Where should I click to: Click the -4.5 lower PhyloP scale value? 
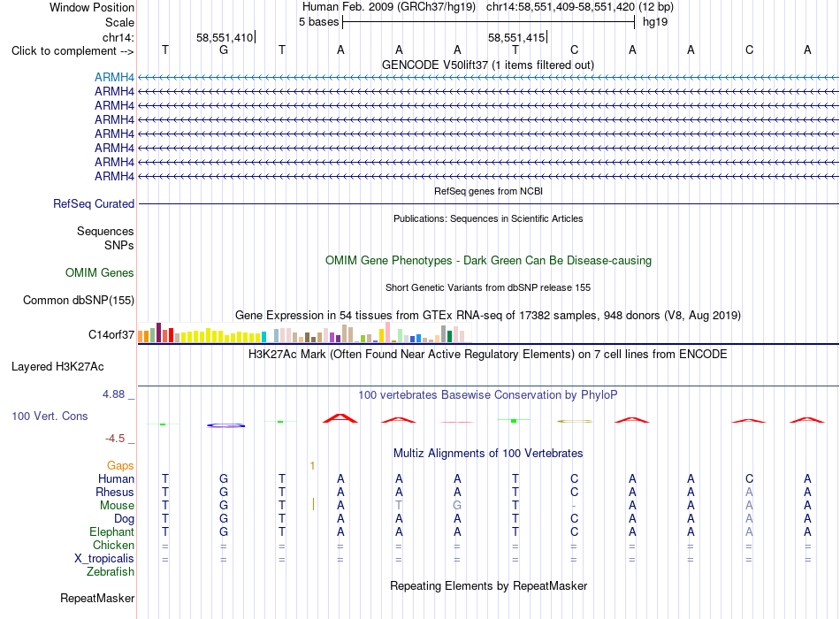(x=115, y=439)
